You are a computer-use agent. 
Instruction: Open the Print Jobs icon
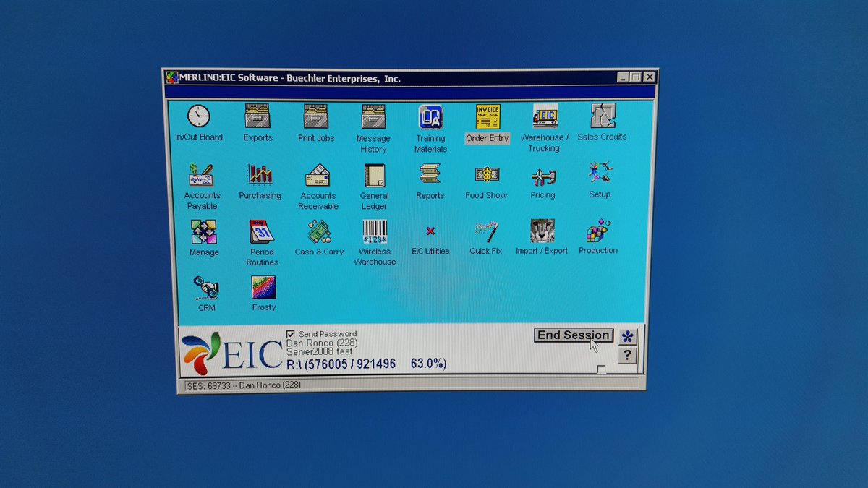316,116
